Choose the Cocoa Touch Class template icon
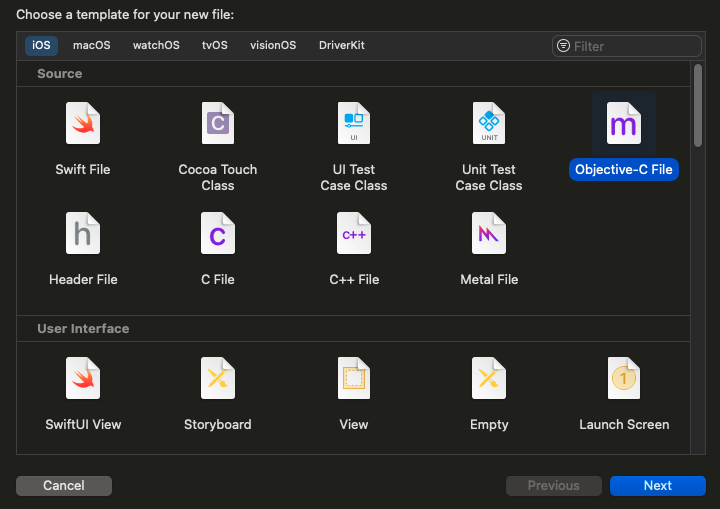 coord(218,123)
